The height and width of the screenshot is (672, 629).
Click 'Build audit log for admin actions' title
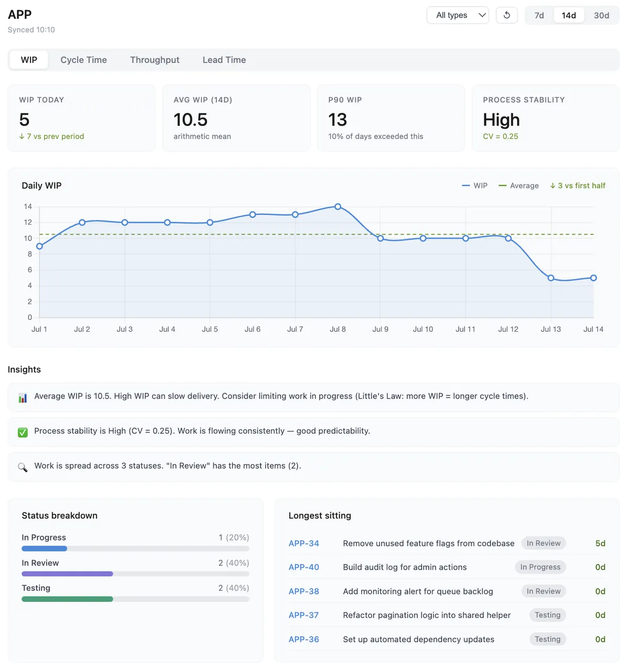click(x=405, y=567)
